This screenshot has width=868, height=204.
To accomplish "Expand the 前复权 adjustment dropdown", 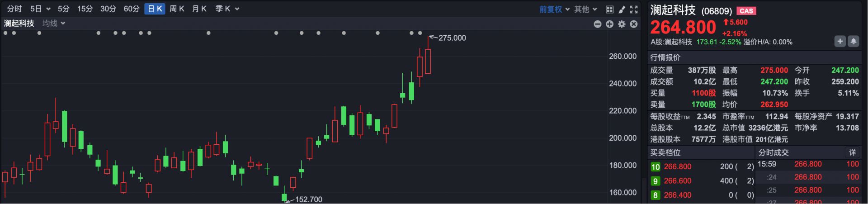I will pyautogui.click(x=554, y=9).
